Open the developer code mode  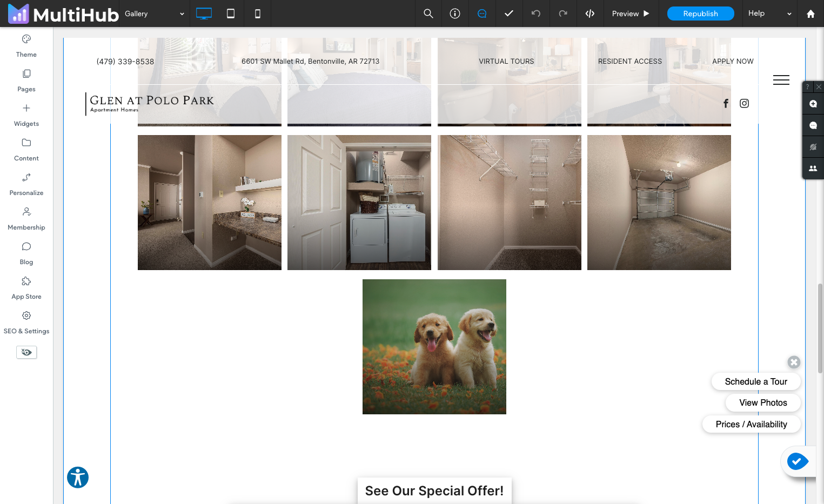[x=590, y=14]
